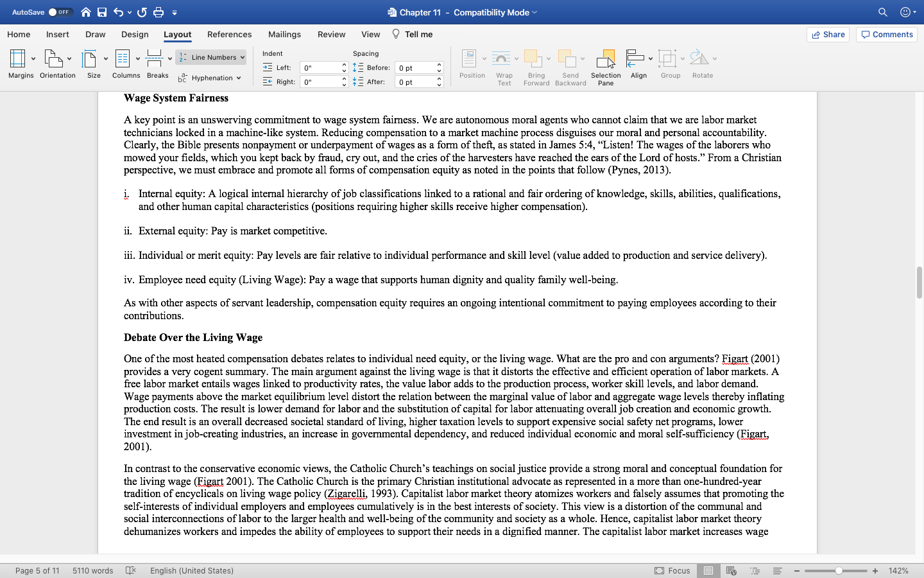Edit the Spacing After field
Viewport: 924px width, 578px height.
[x=415, y=82]
